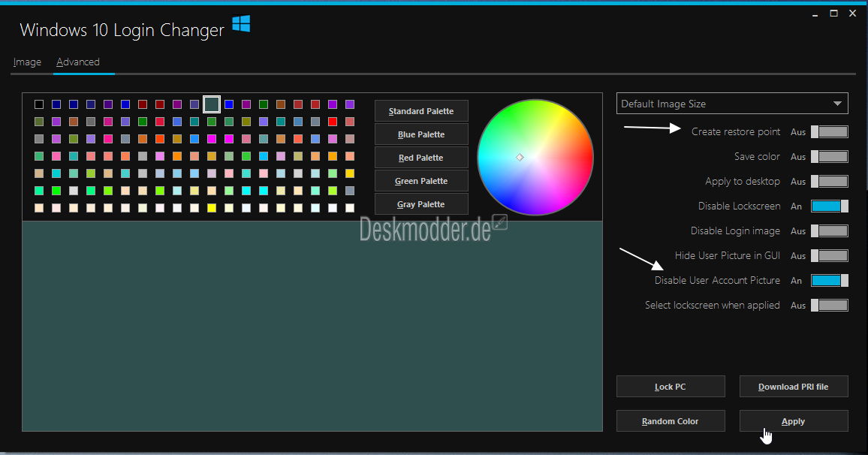Enable the Save color switch
This screenshot has height=455, width=868.
pyautogui.click(x=829, y=157)
